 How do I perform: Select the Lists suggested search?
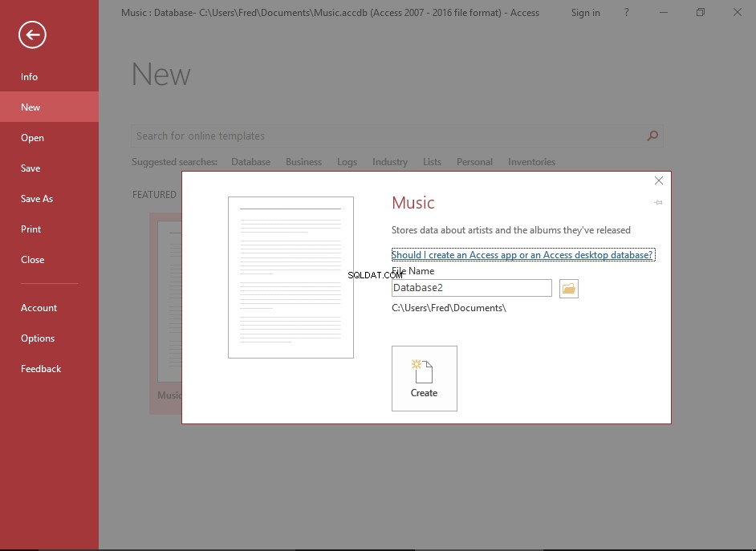pyautogui.click(x=432, y=162)
